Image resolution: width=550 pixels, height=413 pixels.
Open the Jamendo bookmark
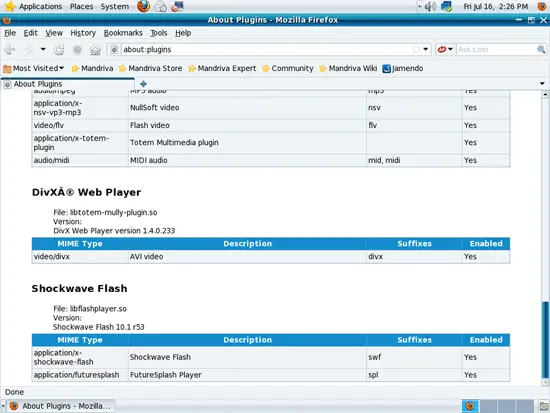click(403, 68)
